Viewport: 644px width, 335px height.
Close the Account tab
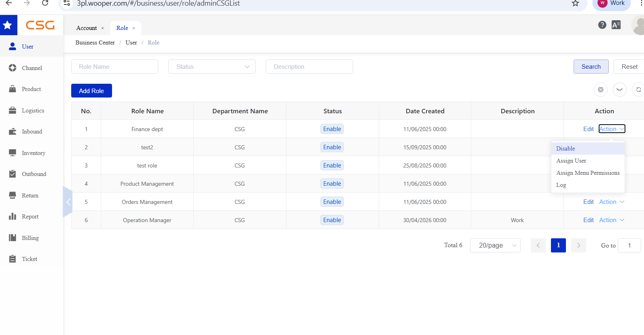tap(103, 28)
